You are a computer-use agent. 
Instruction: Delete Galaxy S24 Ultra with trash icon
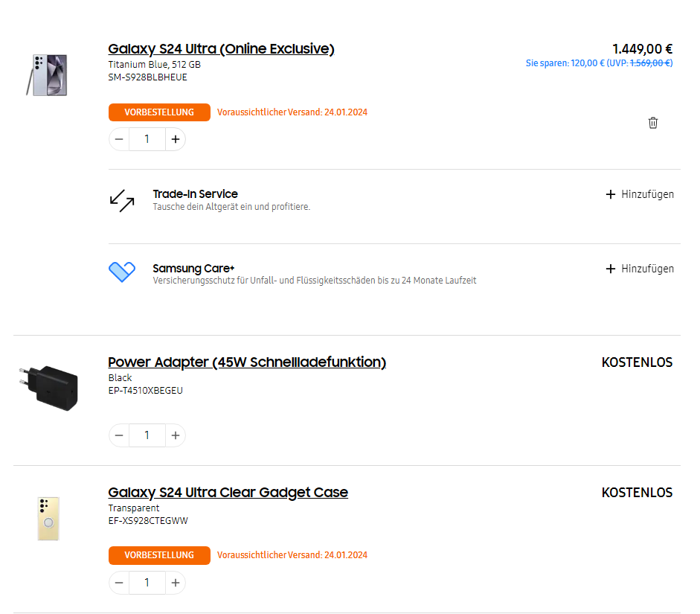(x=653, y=123)
